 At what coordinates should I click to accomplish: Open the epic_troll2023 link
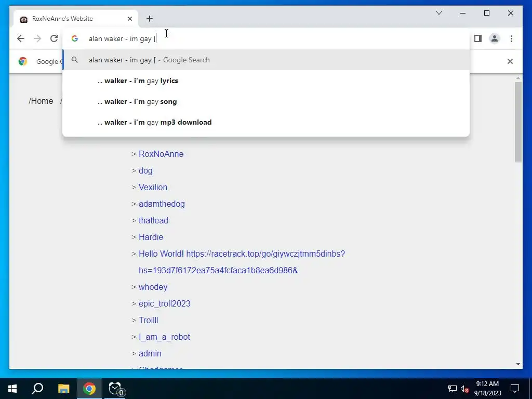[x=165, y=303]
